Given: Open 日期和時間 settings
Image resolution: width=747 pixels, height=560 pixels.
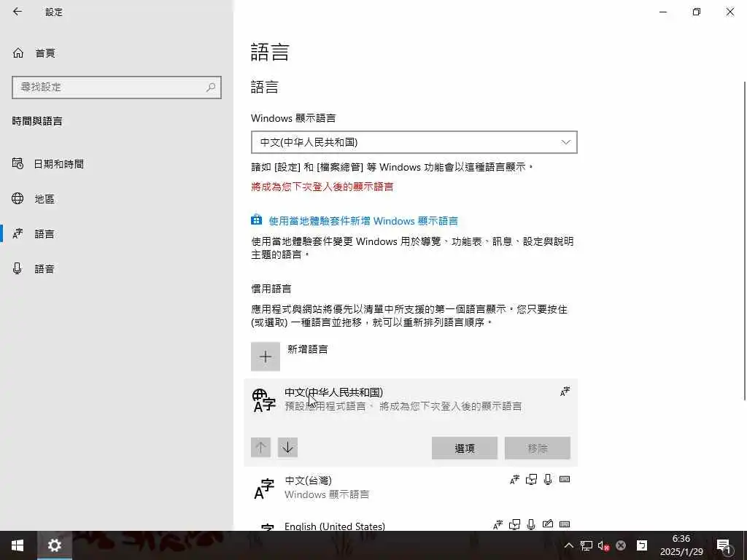Looking at the screenshot, I should coord(58,164).
